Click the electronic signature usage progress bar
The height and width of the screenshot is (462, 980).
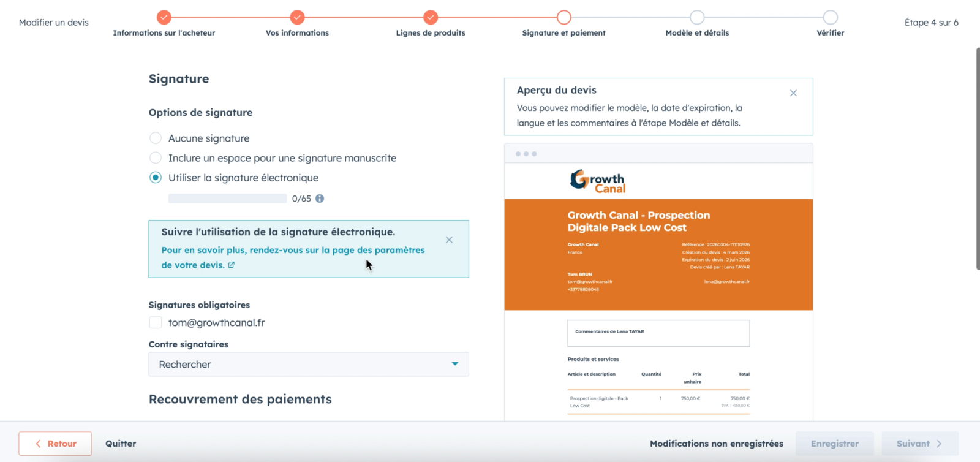227,199
